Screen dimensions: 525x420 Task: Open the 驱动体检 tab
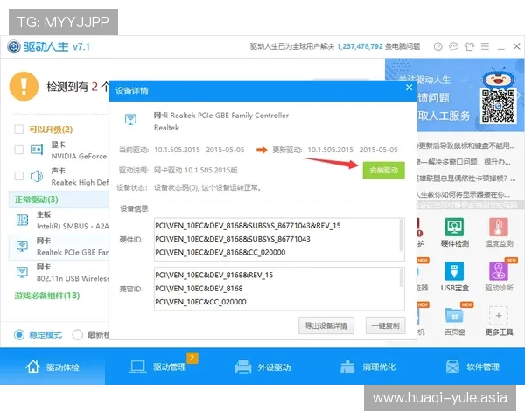(x=52, y=367)
